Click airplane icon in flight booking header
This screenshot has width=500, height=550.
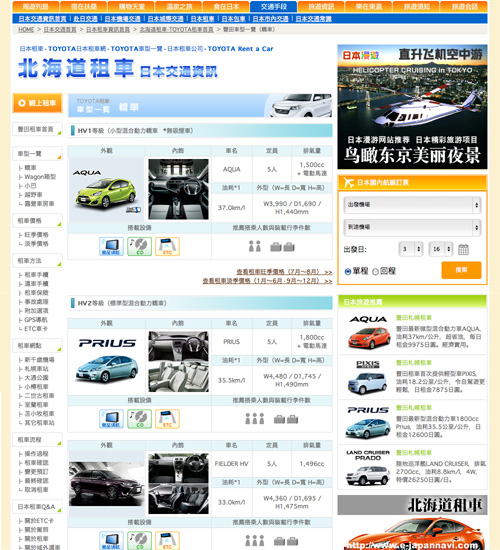348,182
